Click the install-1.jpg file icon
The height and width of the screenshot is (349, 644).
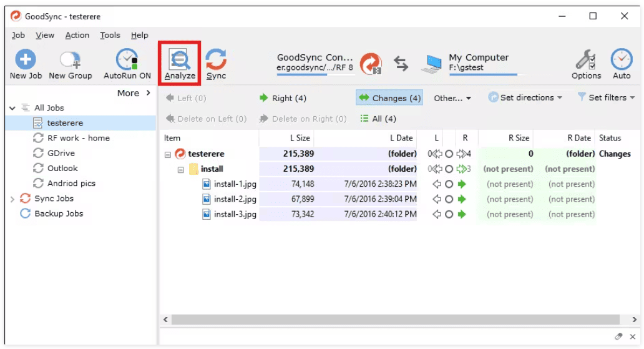coord(207,184)
